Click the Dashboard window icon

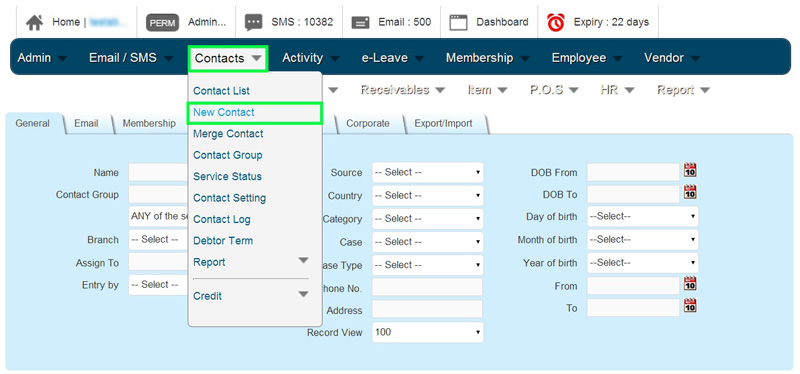pos(458,22)
